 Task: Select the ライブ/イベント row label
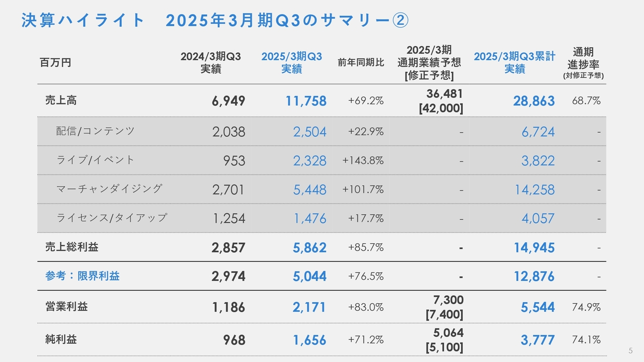95,160
